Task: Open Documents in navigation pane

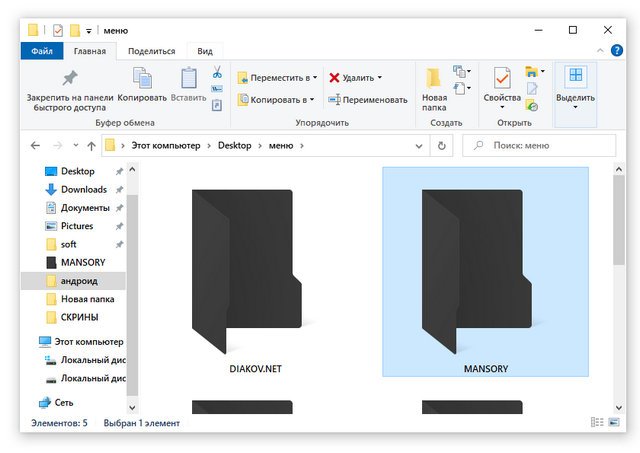Action: click(x=85, y=208)
